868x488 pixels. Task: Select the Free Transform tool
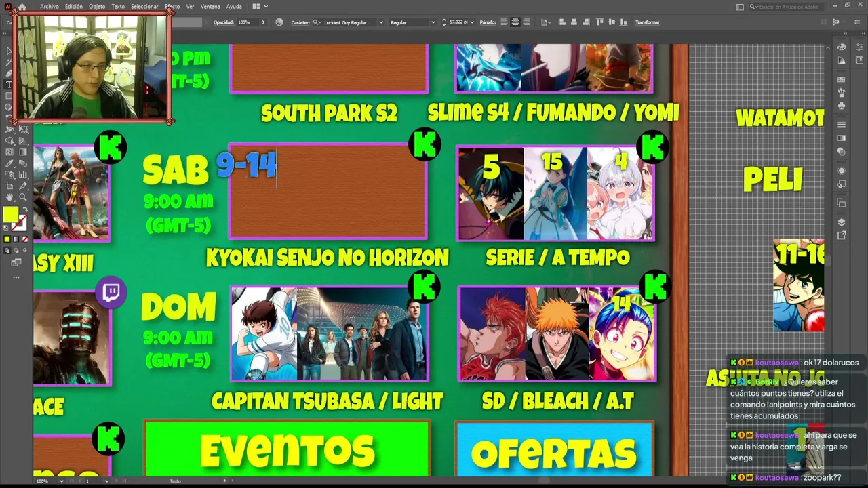(x=22, y=129)
